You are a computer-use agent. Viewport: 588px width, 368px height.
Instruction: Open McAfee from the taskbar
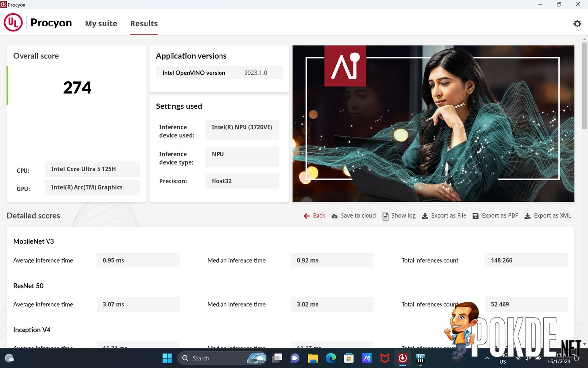click(385, 358)
